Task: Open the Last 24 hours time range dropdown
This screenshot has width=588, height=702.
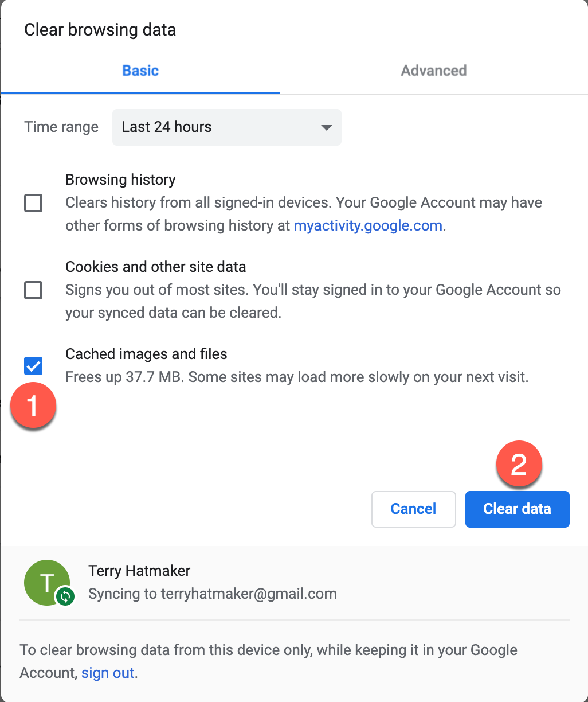Action: 226,127
